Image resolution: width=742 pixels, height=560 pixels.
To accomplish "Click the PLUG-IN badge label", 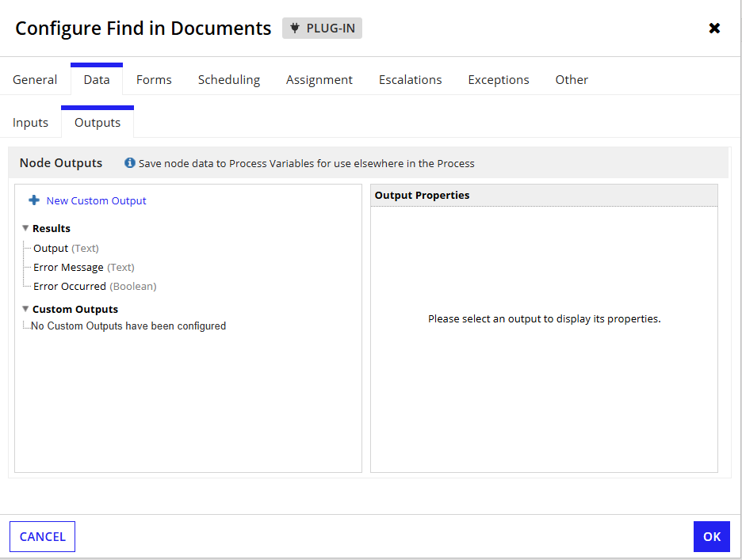I will 331,29.
